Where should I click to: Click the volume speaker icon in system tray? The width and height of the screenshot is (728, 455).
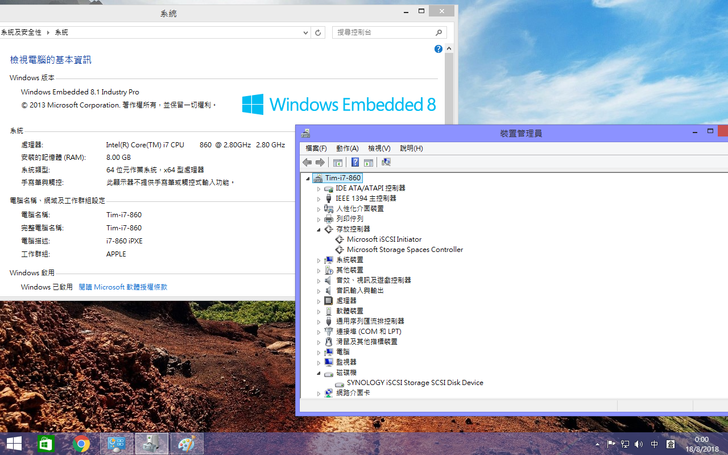pyautogui.click(x=639, y=443)
